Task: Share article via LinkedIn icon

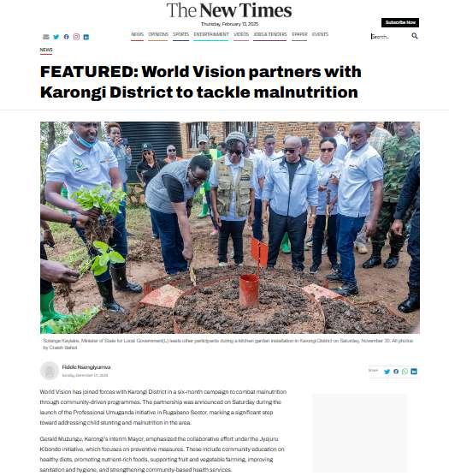Action: [414, 372]
